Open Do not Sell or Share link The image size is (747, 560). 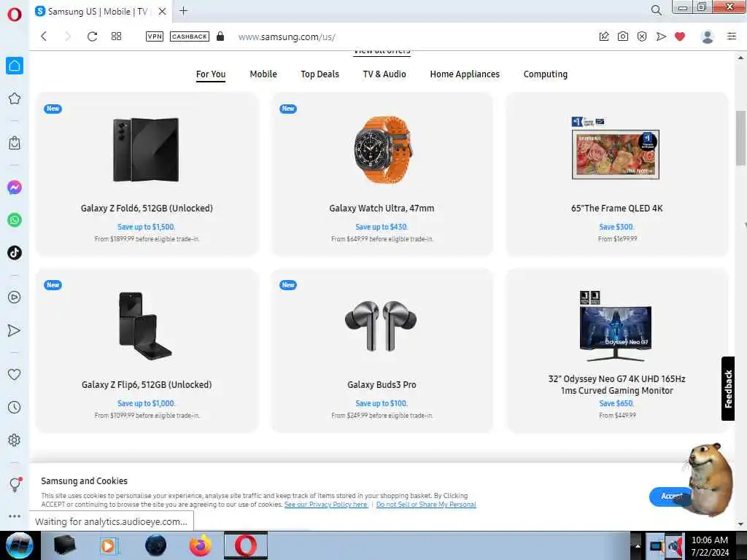point(426,505)
